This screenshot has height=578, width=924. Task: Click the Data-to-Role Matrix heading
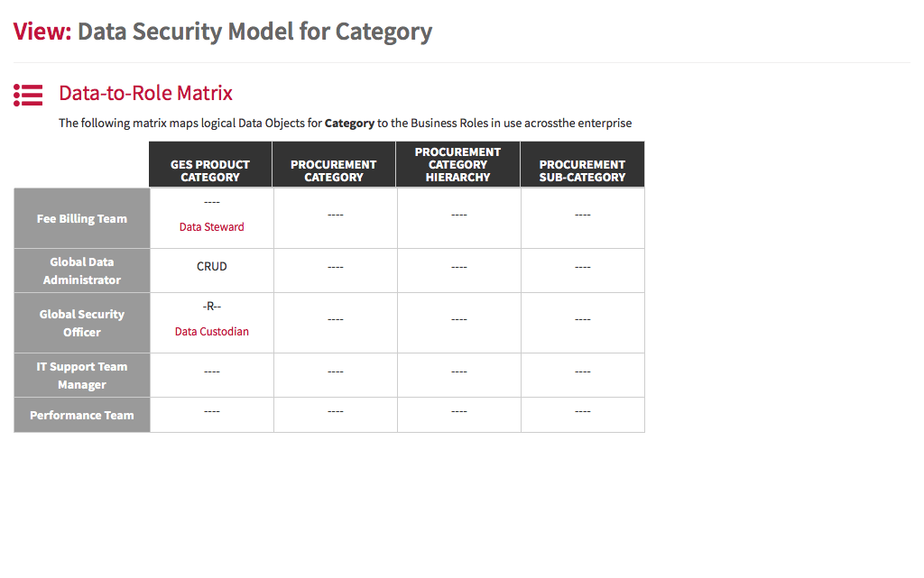(145, 93)
